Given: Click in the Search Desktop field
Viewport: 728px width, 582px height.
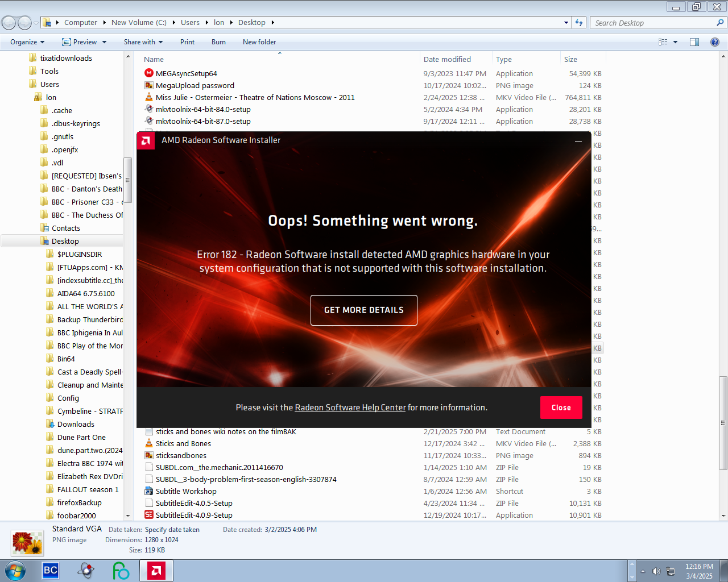Looking at the screenshot, I should point(653,23).
